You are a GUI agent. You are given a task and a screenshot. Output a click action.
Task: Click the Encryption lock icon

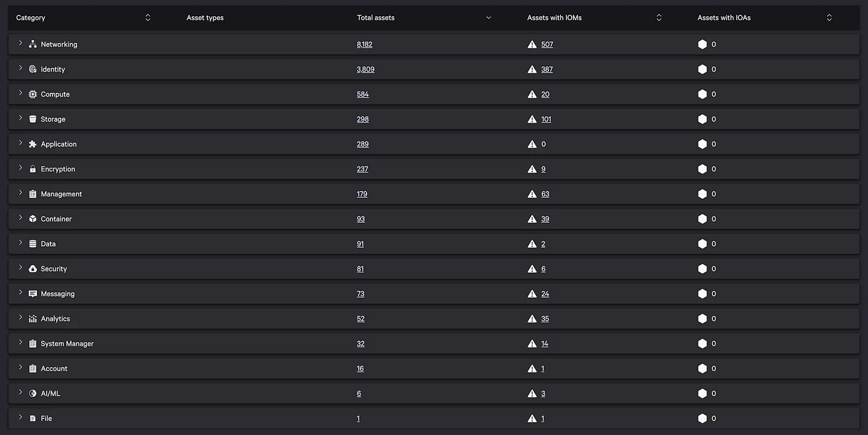pyautogui.click(x=33, y=169)
